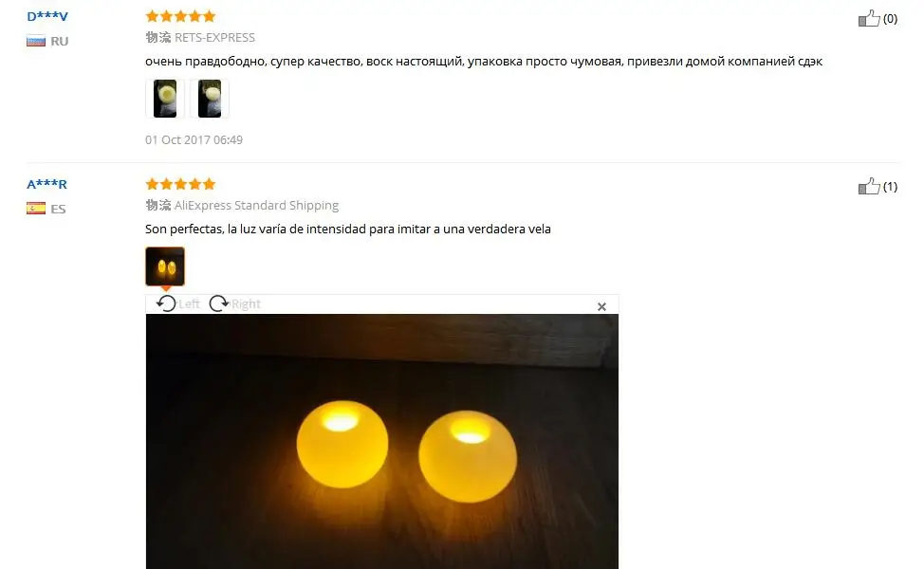Click RETS-EXPRESS logistics label
This screenshot has width=924, height=569.
tap(214, 38)
